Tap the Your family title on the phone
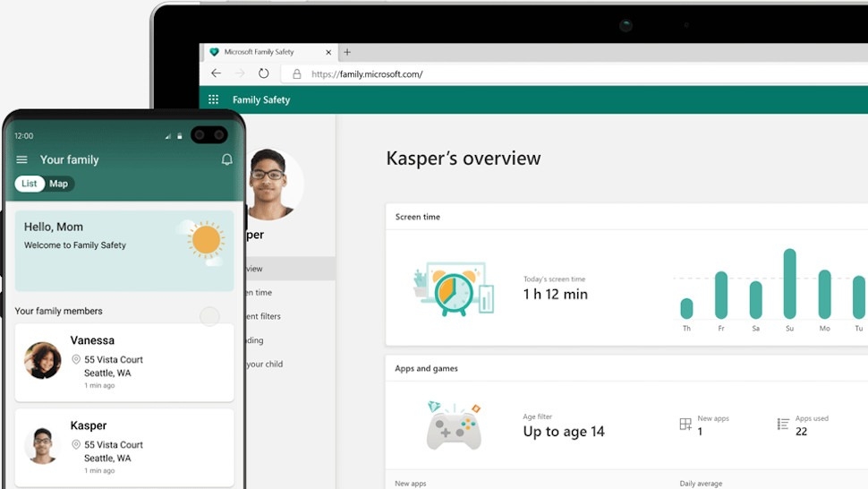Image resolution: width=868 pixels, height=489 pixels. pos(69,159)
